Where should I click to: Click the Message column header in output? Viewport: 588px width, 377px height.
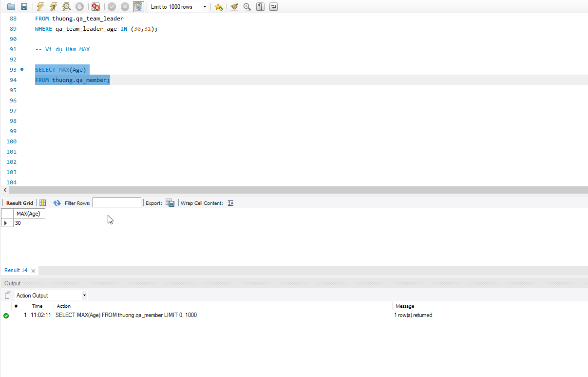pyautogui.click(x=405, y=306)
